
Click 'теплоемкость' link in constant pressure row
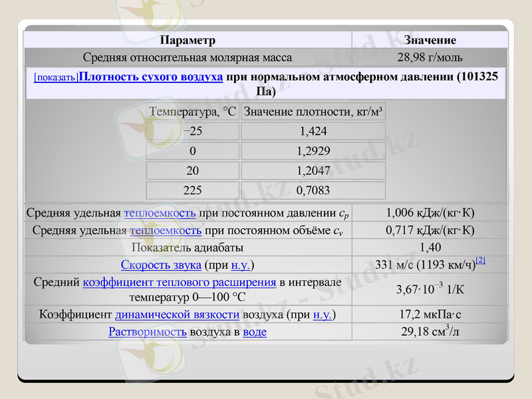coord(160,213)
